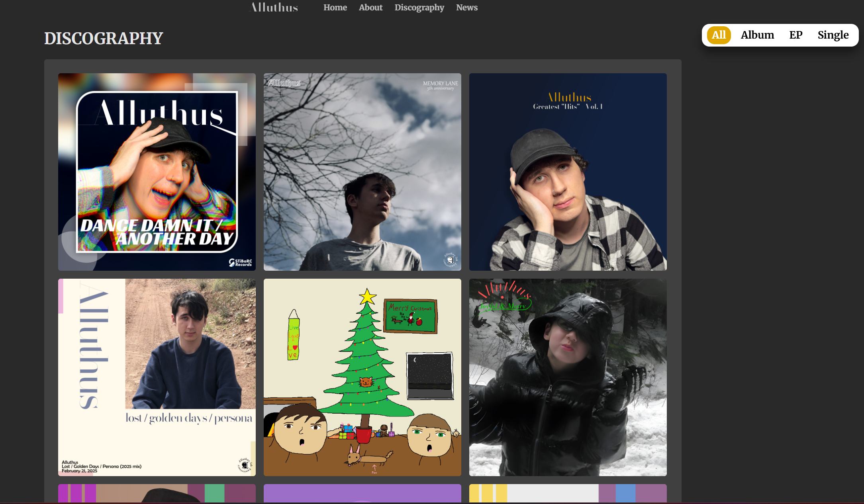Filter discography by Album
Image resolution: width=864 pixels, height=504 pixels.
[757, 35]
